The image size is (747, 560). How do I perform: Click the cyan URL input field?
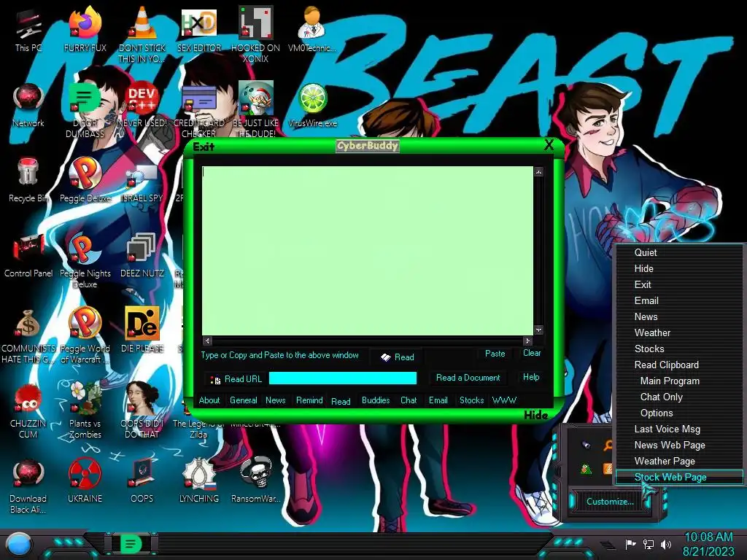(x=343, y=378)
